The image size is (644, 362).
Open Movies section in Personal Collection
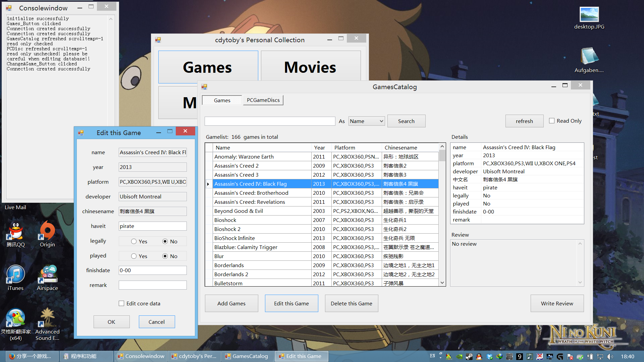pyautogui.click(x=311, y=66)
